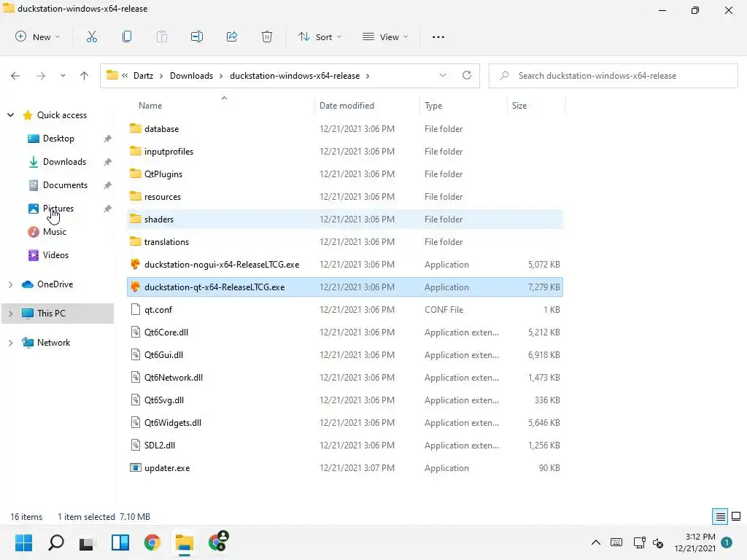The width and height of the screenshot is (747, 560).
Task: Click the greyed-out Paste icon in toolbar
Action: click(x=162, y=36)
